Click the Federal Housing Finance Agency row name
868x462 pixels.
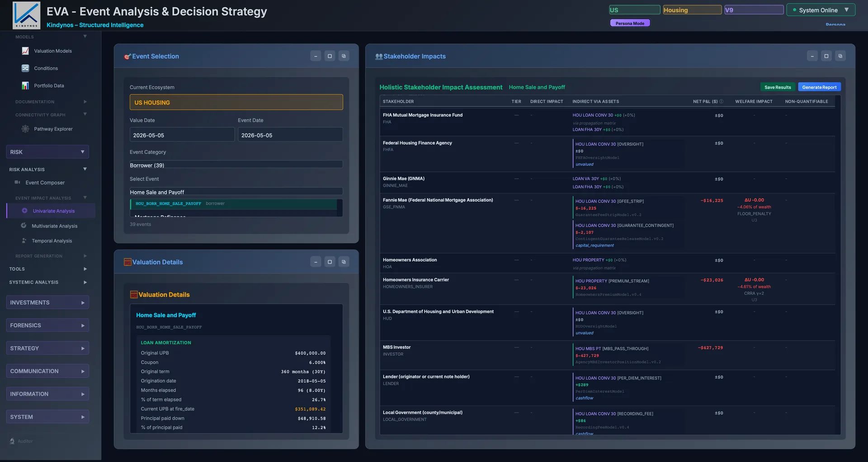tap(417, 143)
